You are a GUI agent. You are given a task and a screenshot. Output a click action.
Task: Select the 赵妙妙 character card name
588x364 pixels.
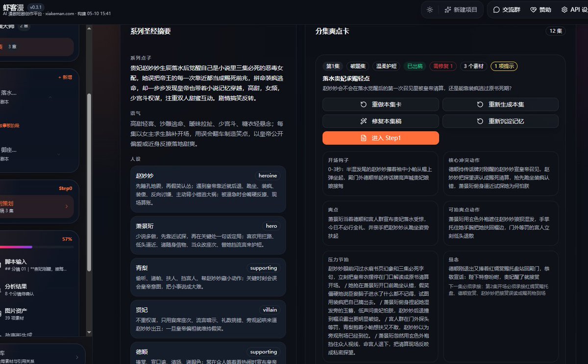click(145, 175)
